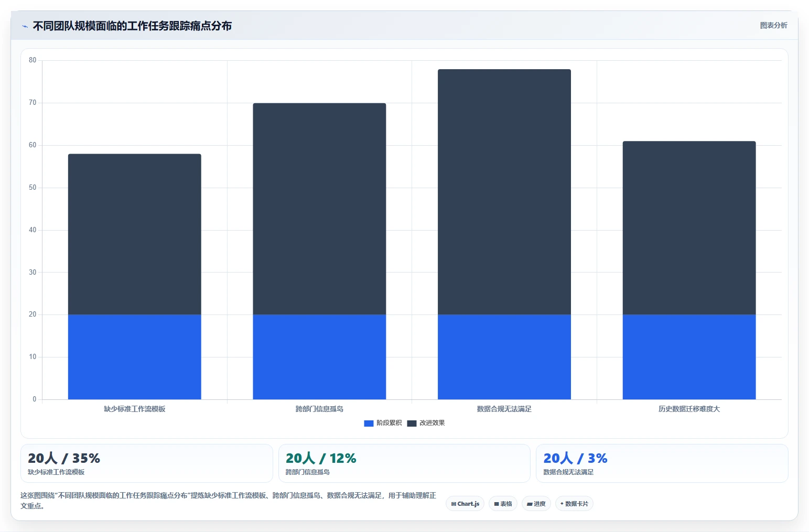The height and width of the screenshot is (532, 809).
Task: Click the dark bar segment for 跨部门信息孤岛
Action: tap(319, 209)
